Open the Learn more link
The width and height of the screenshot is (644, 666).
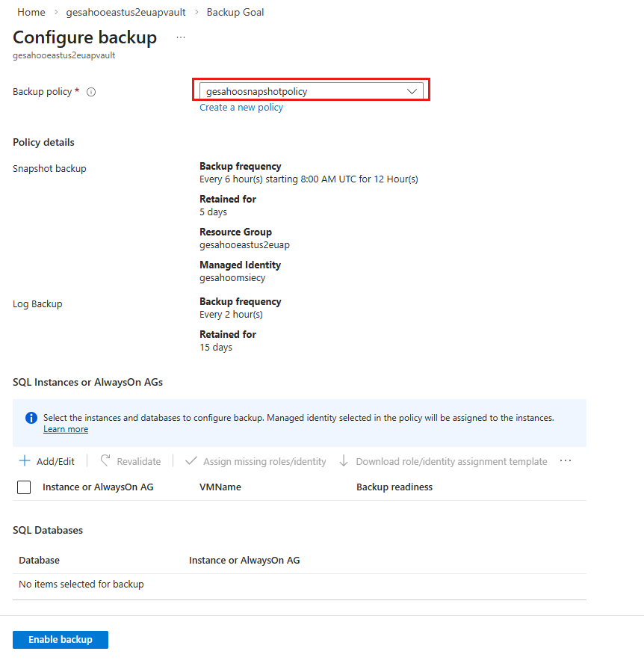(66, 429)
